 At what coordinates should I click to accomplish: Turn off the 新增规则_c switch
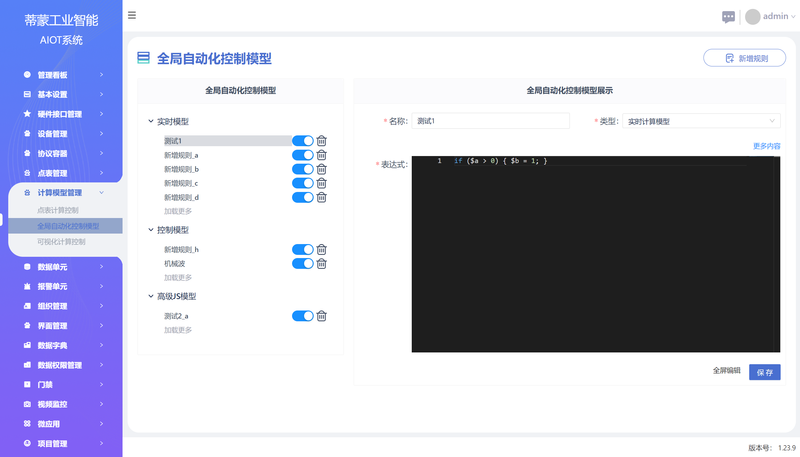point(303,183)
